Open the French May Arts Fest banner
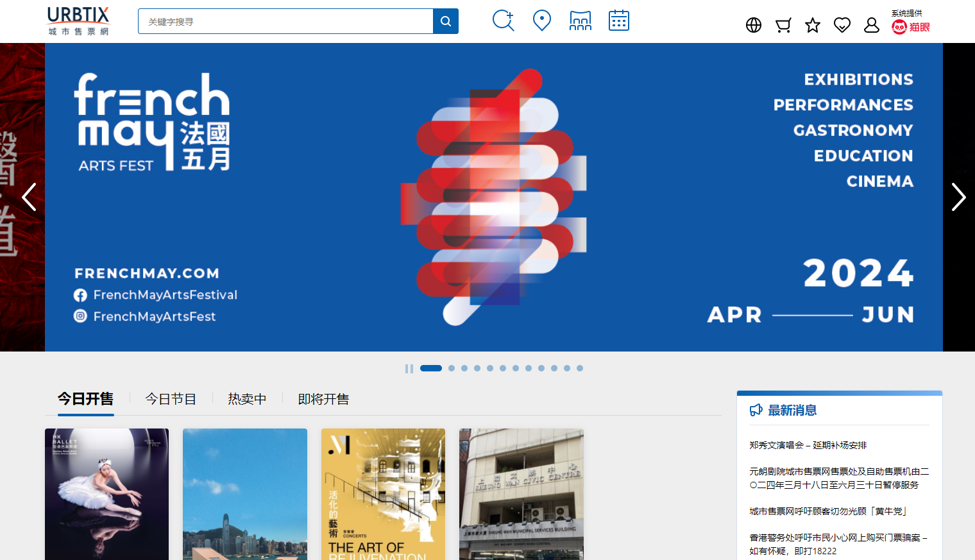The image size is (975, 560). [494, 197]
